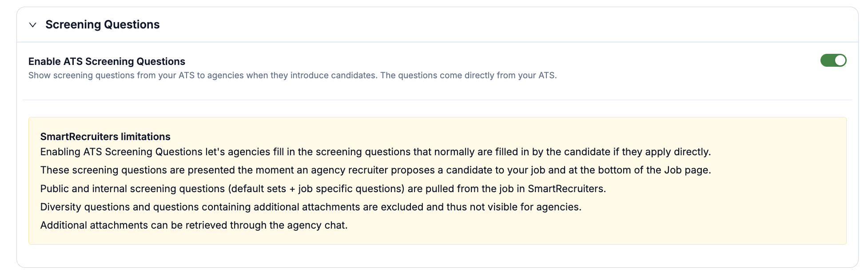Click the Additional attachments agency chat line

point(194,225)
